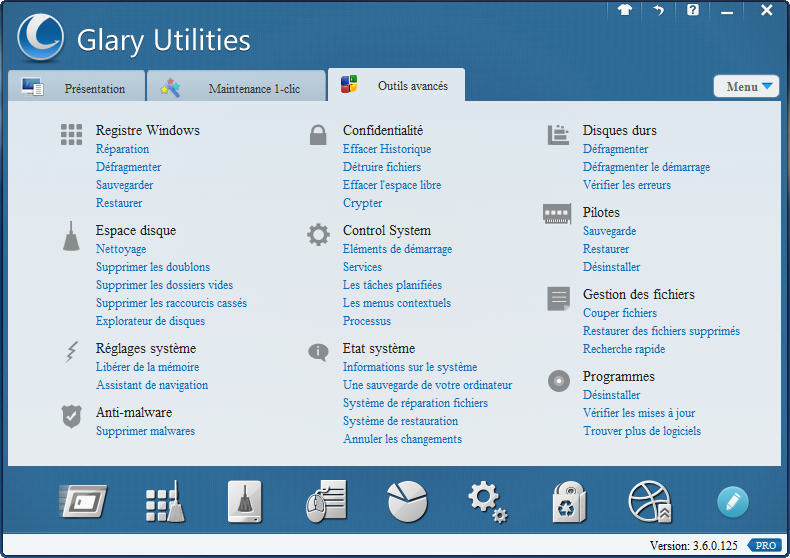Open Vérifier les erreurs
The height and width of the screenshot is (558, 790).
click(x=627, y=185)
